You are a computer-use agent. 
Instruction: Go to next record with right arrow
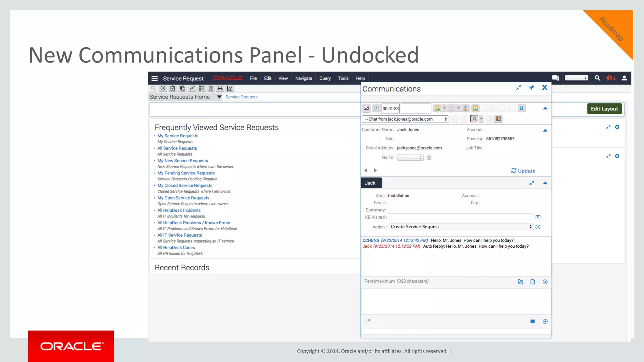tap(375, 170)
